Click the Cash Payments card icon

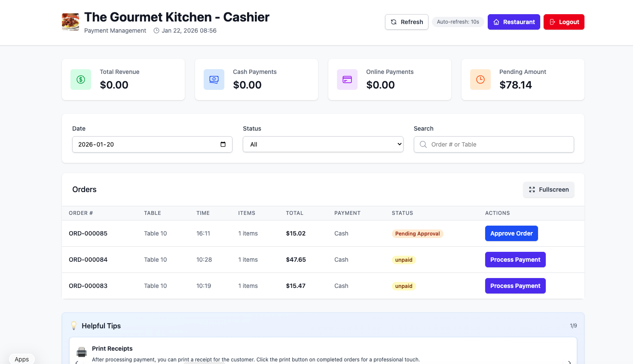coord(214,80)
